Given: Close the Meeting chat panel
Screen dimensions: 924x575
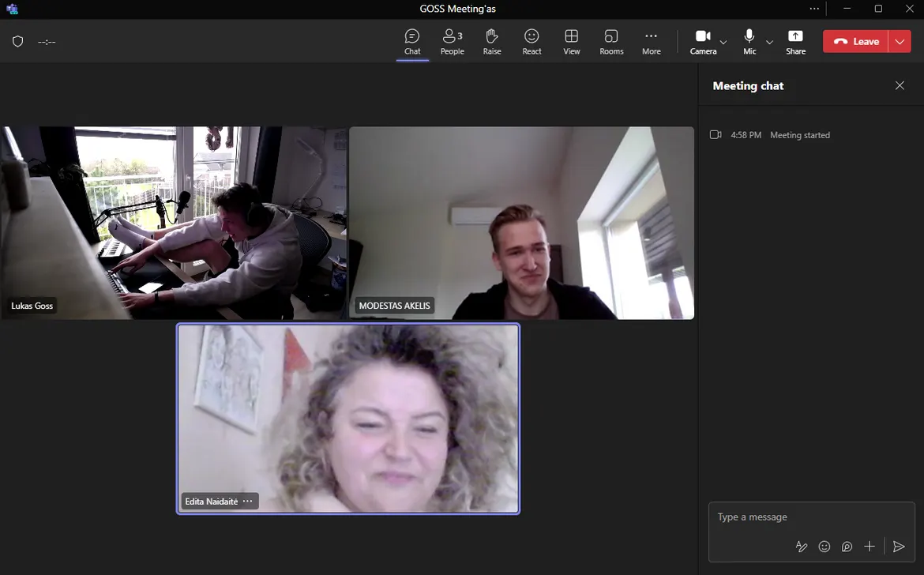Looking at the screenshot, I should [x=900, y=85].
